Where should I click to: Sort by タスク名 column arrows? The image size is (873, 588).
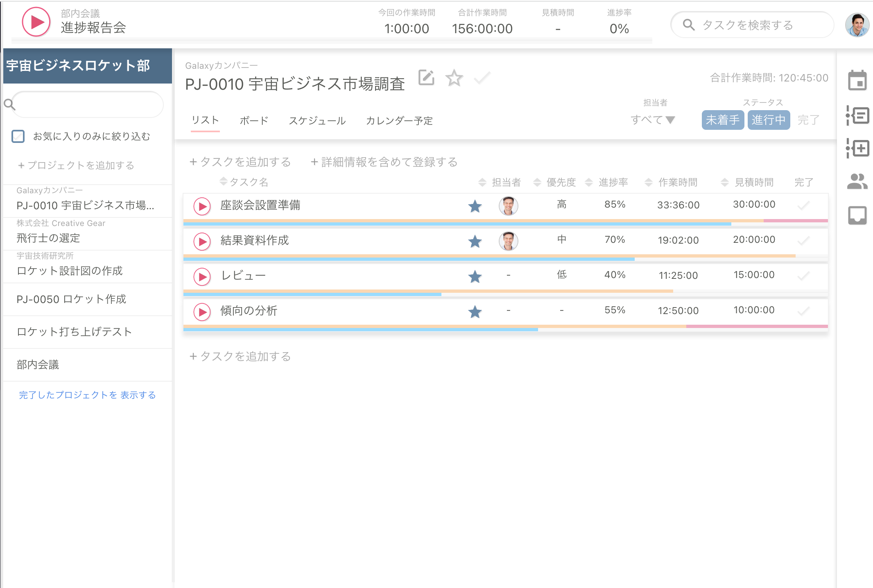(x=224, y=181)
